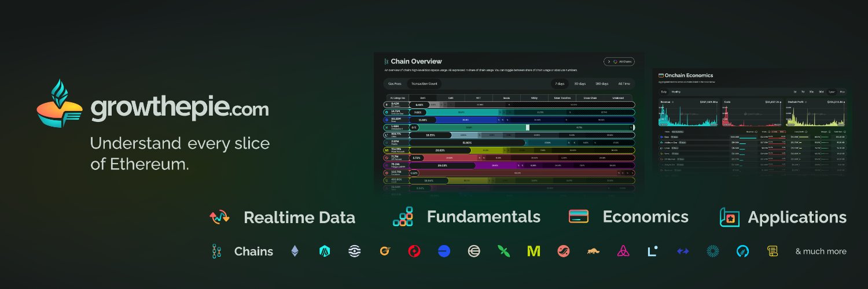The height and width of the screenshot is (289, 868).
Task: Click the Chain Overview heading
Action: [x=416, y=61]
